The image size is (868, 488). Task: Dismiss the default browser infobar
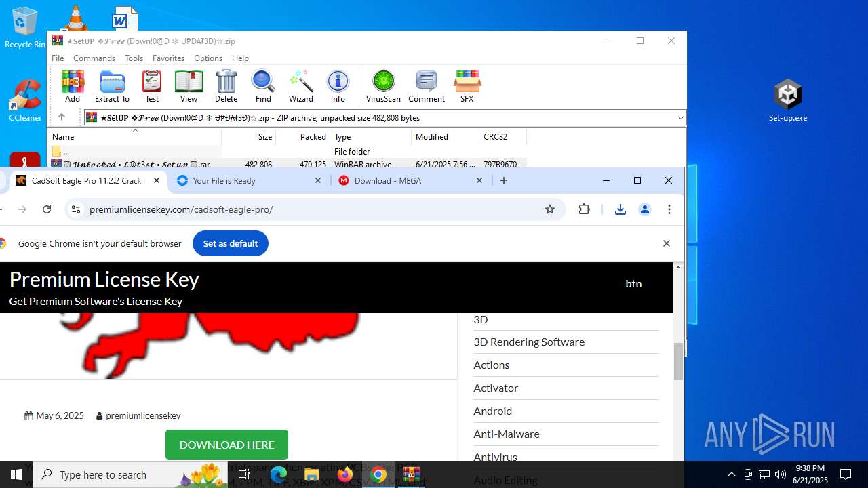[666, 243]
